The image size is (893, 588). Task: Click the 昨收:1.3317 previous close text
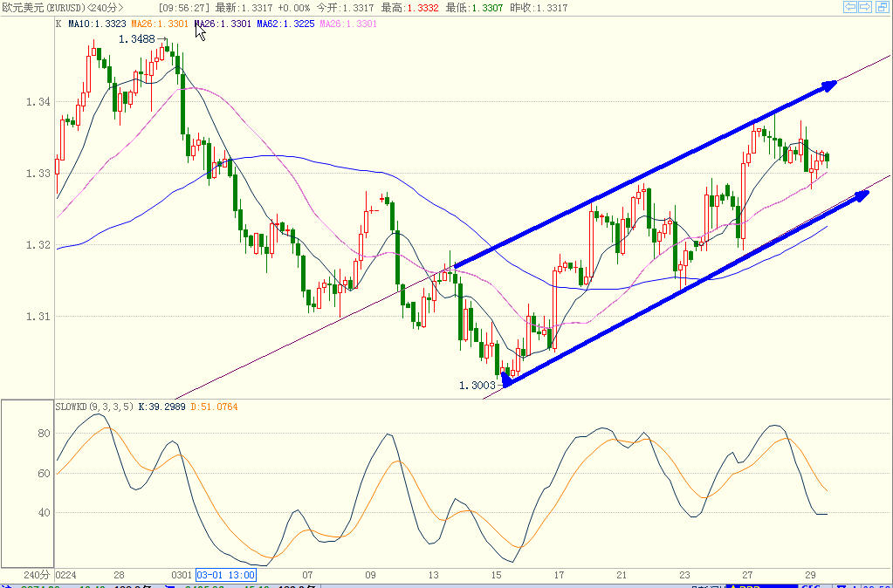(x=539, y=8)
